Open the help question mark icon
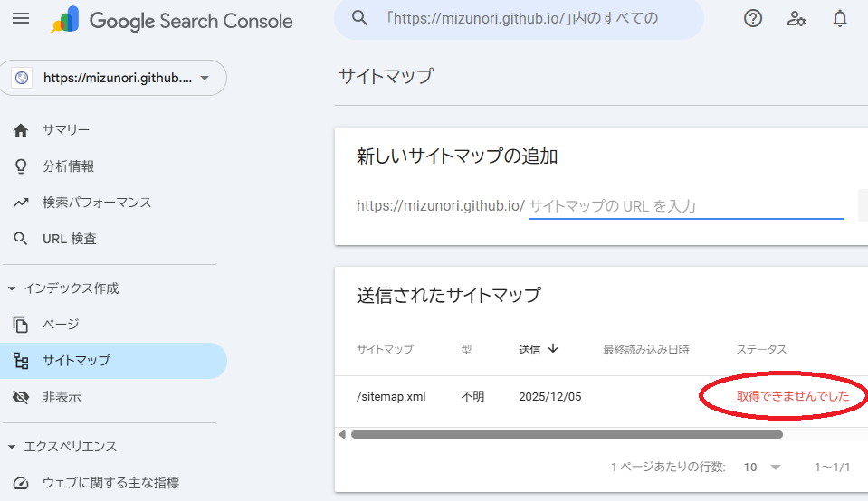 tap(753, 19)
